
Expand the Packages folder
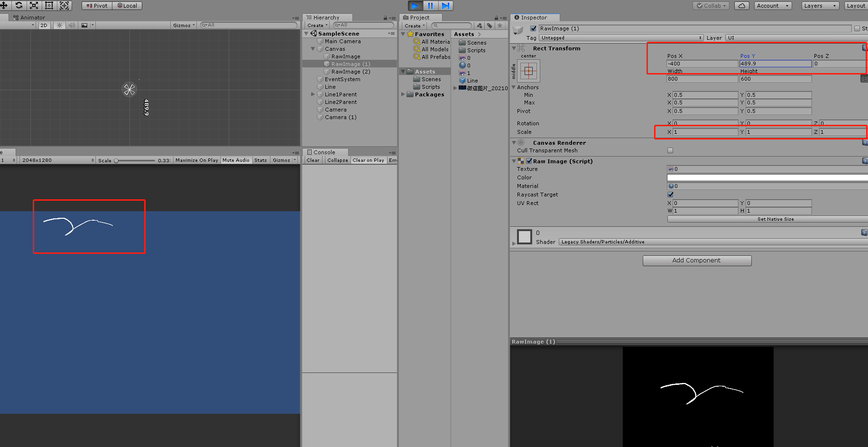(x=403, y=94)
